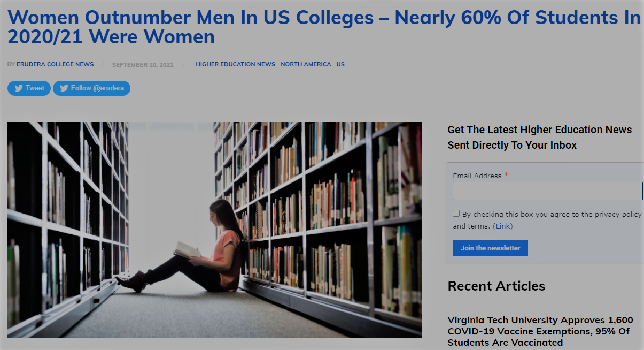This screenshot has height=350, width=644.
Task: Open the US category tag
Action: (340, 64)
